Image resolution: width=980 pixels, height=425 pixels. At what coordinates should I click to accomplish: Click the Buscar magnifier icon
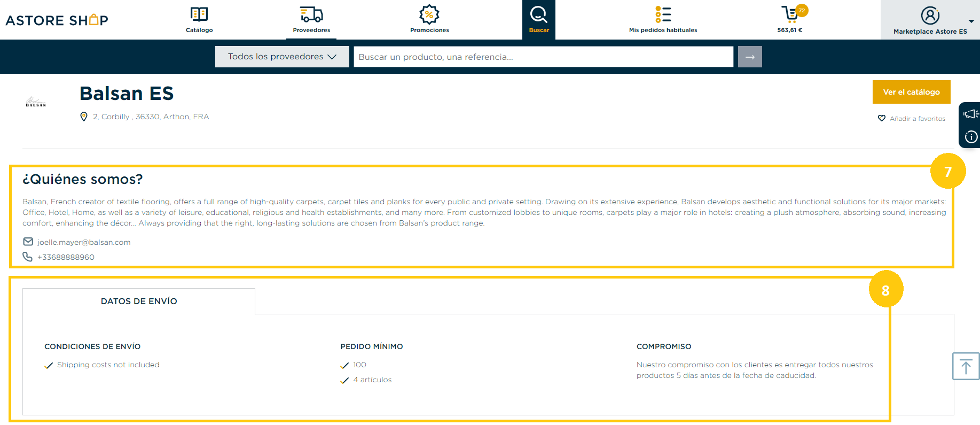pyautogui.click(x=538, y=14)
